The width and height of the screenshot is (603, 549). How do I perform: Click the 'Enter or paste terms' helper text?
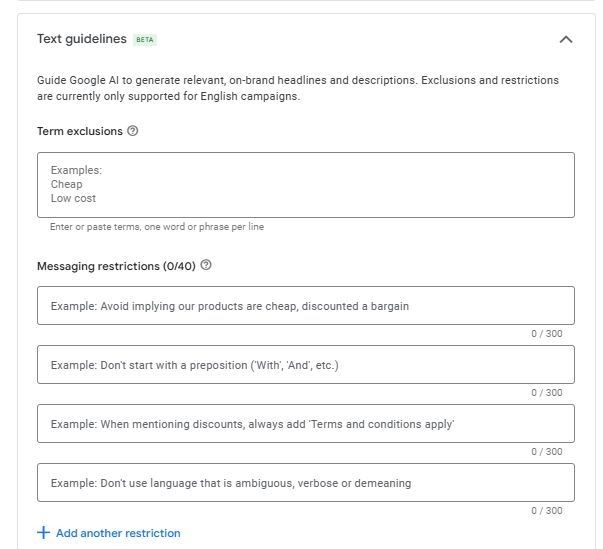pyautogui.click(x=157, y=227)
